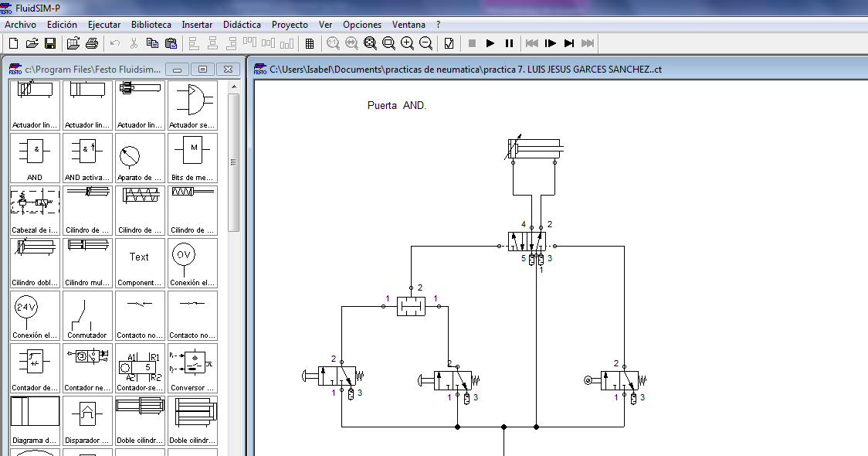Select the AND library component
Screen dimensions: 868x456
coord(35,158)
